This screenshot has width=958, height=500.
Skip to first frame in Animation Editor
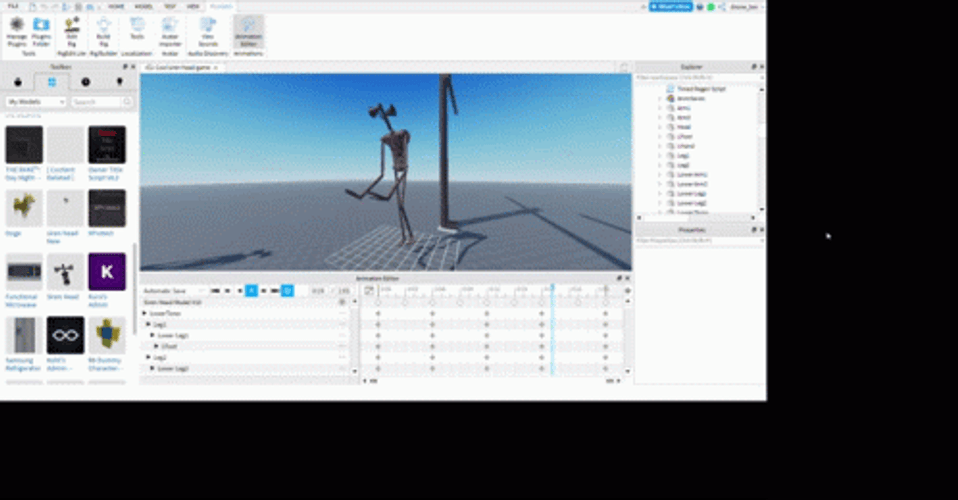pos(215,290)
